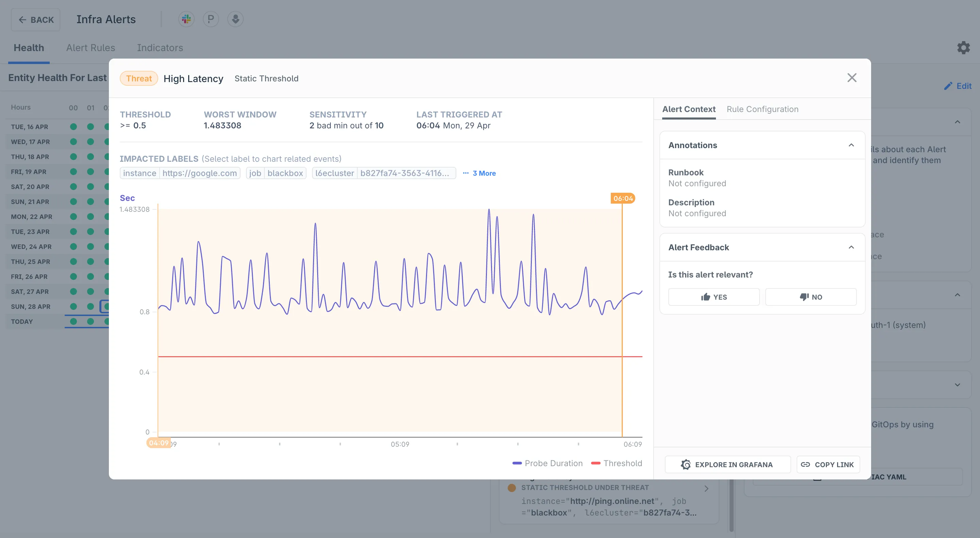Toggle Probe Duration legend entry
Screen dimensions: 980x538
(x=548, y=463)
